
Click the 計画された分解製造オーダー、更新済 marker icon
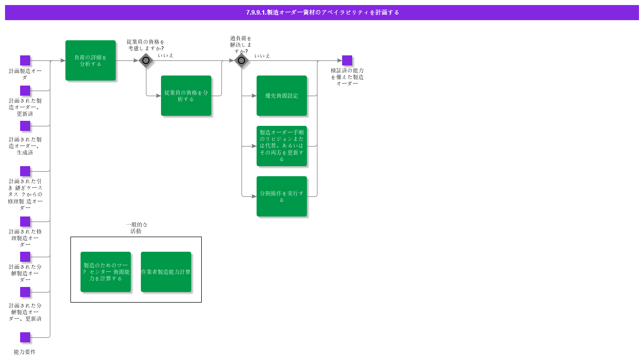pos(25,292)
